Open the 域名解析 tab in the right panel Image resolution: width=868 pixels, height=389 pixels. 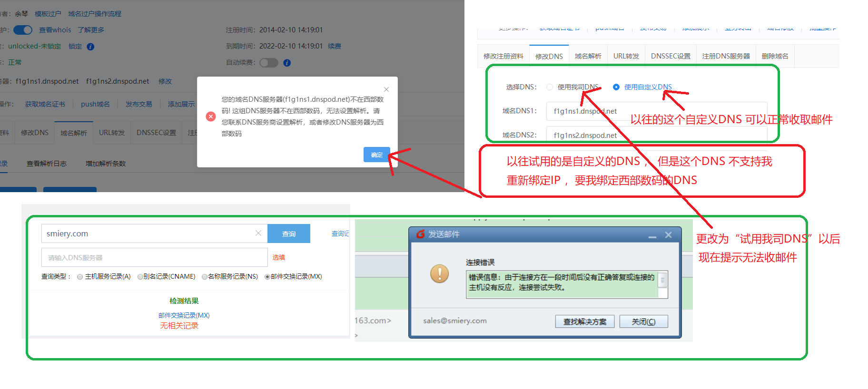[x=588, y=56]
